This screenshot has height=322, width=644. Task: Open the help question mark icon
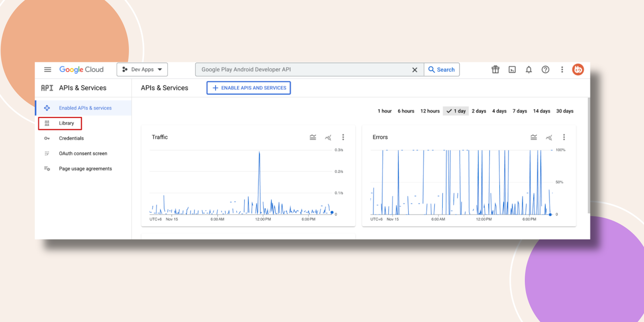tap(545, 70)
